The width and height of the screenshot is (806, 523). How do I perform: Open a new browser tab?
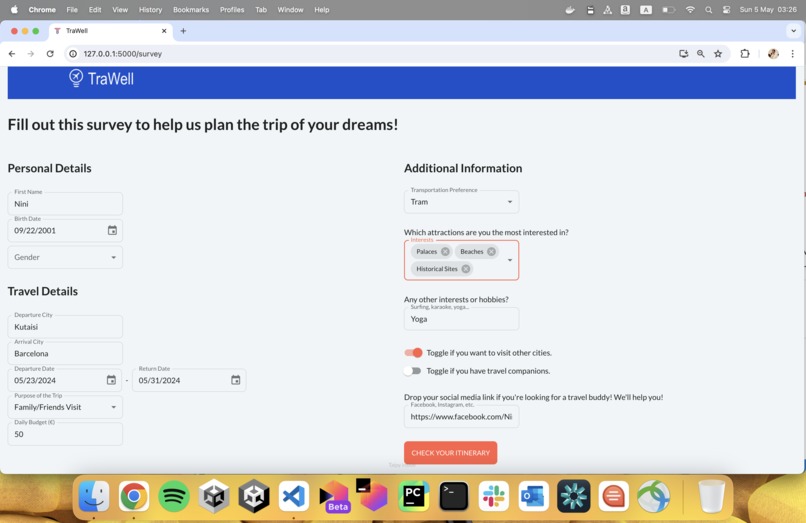pyautogui.click(x=183, y=31)
